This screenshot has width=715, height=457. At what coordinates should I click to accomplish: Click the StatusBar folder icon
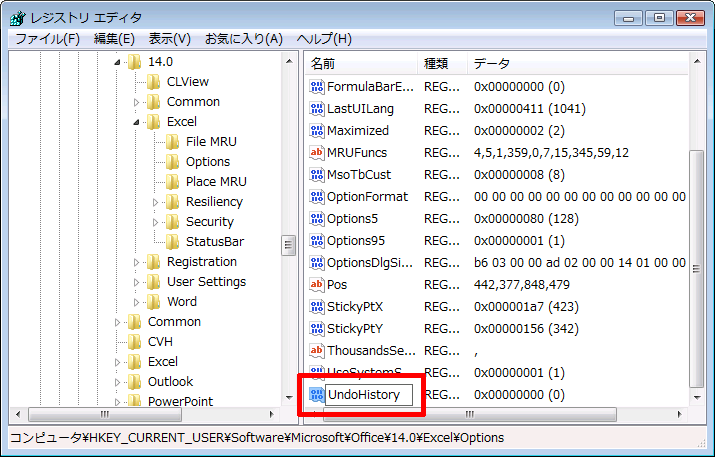(x=172, y=242)
